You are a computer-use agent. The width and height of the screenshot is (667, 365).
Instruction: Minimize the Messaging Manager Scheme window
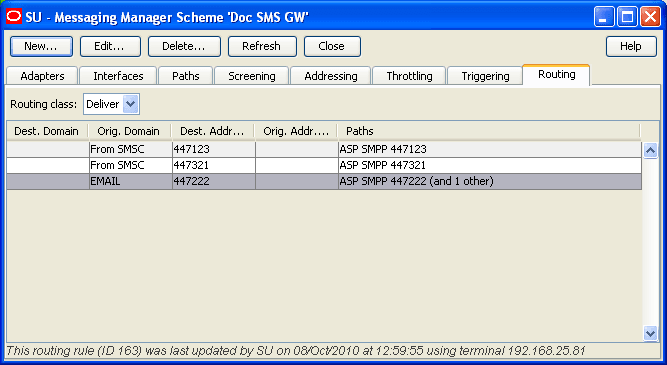[x=604, y=17]
